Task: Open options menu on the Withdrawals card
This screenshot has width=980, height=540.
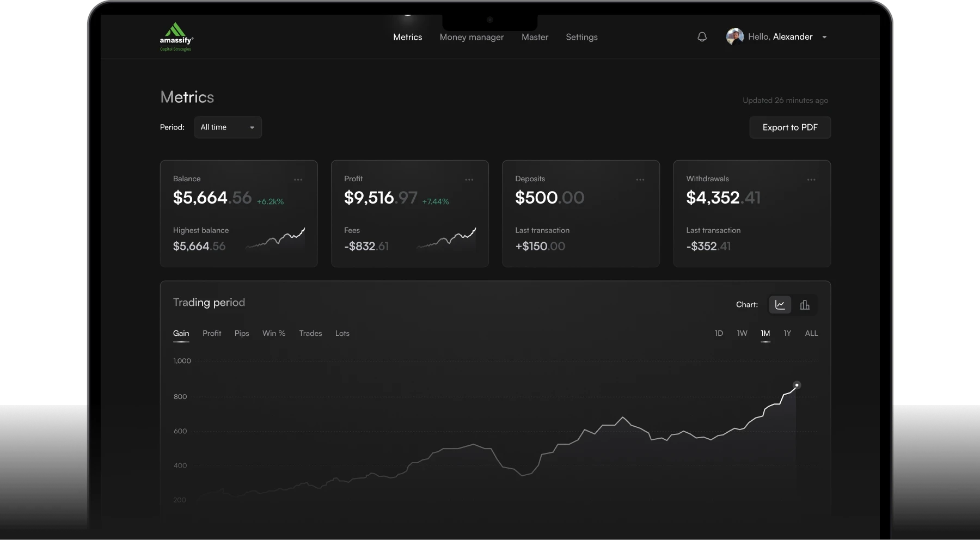Action: click(811, 180)
